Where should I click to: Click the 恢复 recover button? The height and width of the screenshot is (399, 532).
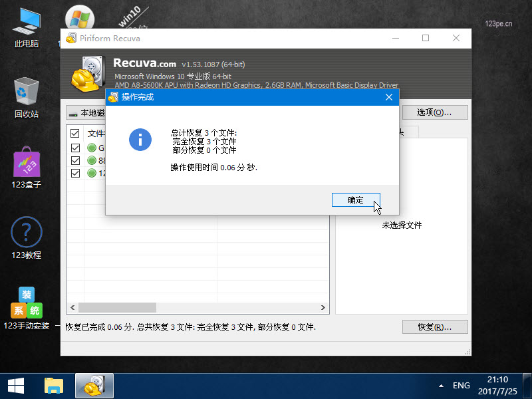click(x=435, y=327)
